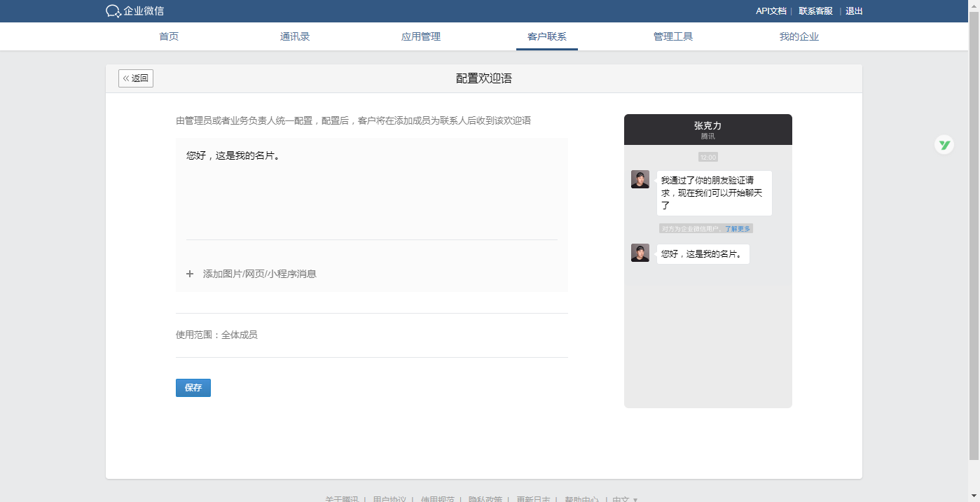Switch to the 我的企业 tab

(x=799, y=36)
